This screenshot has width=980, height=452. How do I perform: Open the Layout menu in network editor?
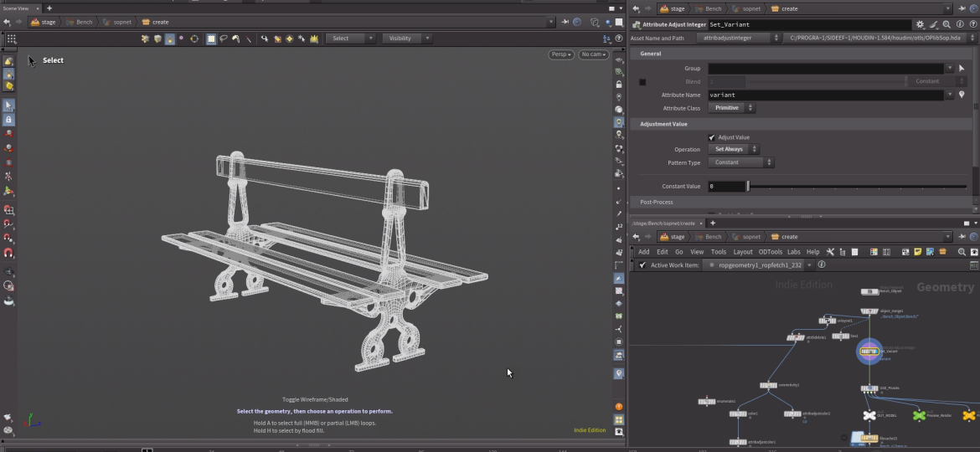(742, 252)
